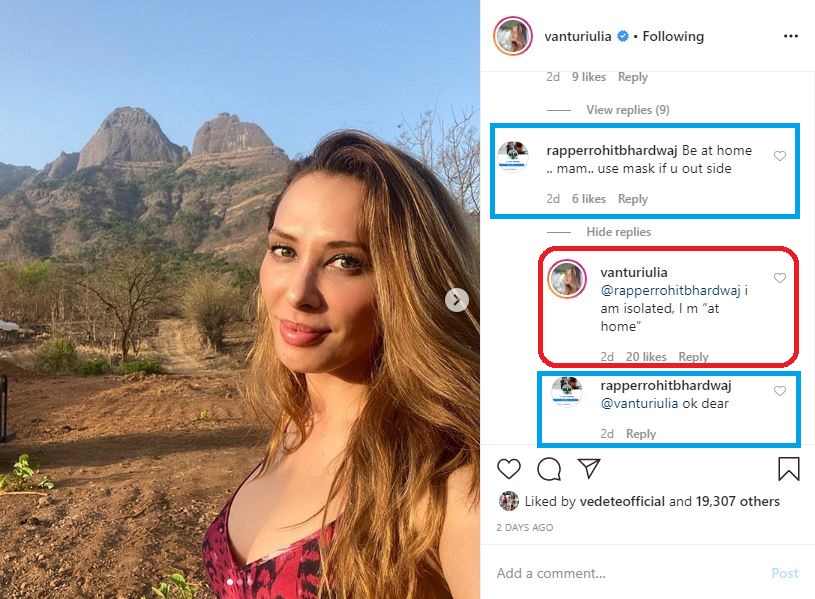Open the Following dropdown in header
Screen dimensions: 815x599
coord(673,36)
